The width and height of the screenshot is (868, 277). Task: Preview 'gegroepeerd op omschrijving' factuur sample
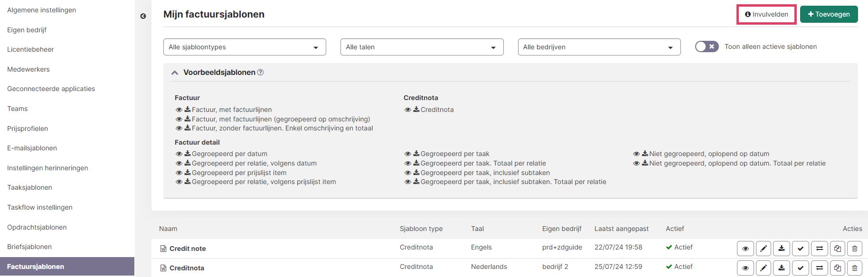click(179, 120)
